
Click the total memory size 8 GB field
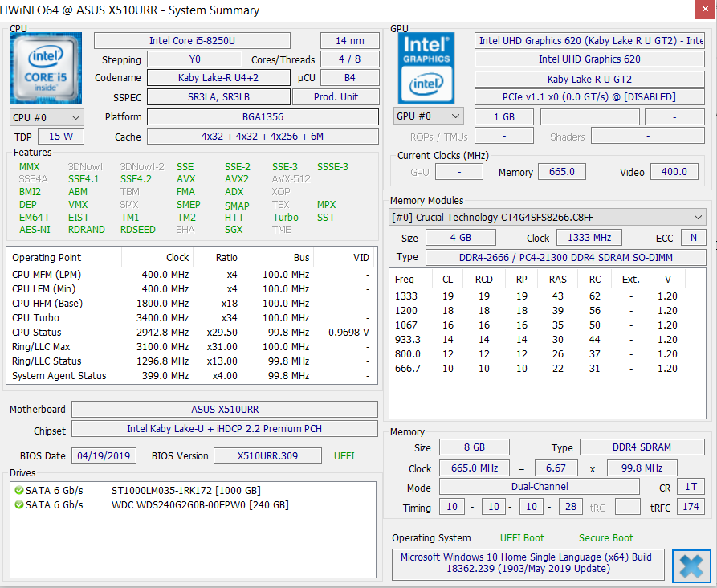(475, 447)
